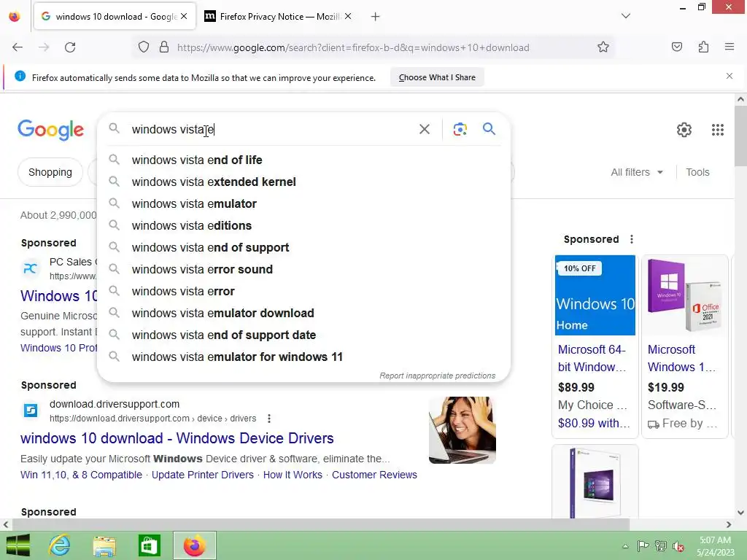Viewport: 747px width, 560px height.
Task: Open the search Tools option
Action: pos(697,172)
